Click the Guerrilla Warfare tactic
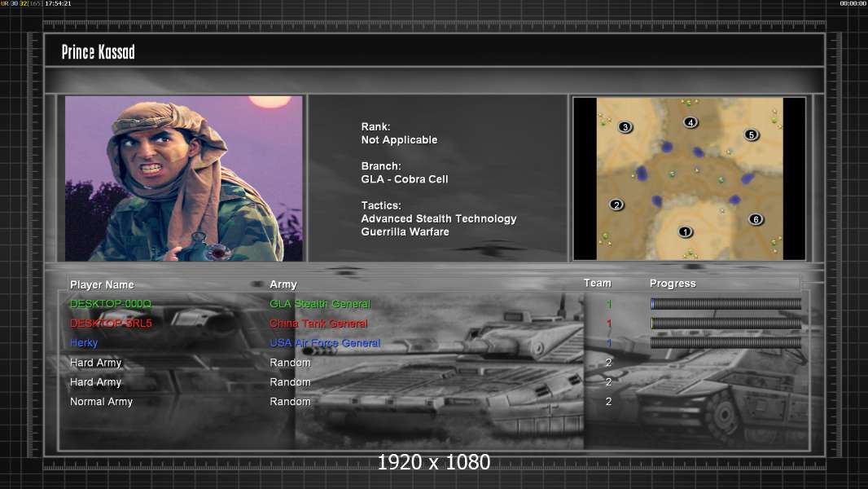The width and height of the screenshot is (868, 489). click(x=406, y=232)
